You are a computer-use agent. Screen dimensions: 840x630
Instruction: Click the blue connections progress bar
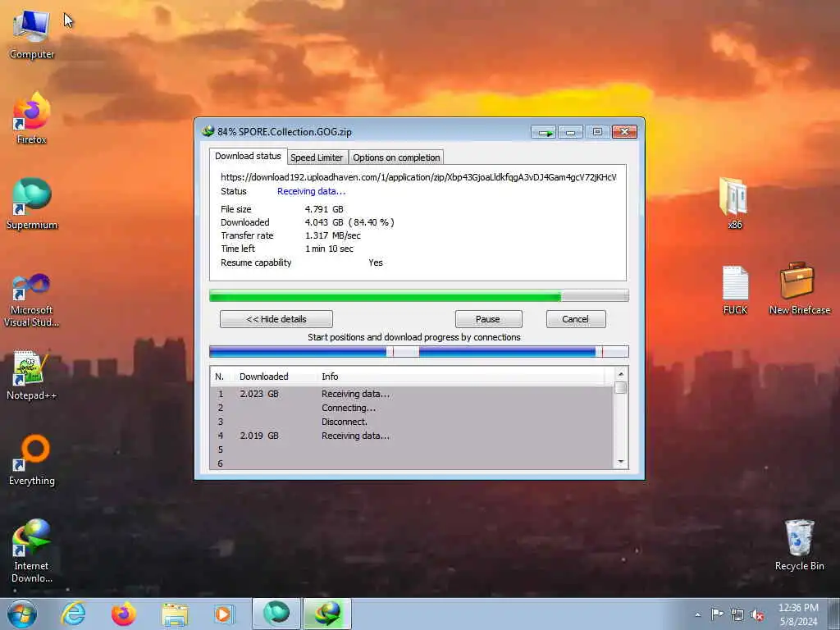[419, 351]
